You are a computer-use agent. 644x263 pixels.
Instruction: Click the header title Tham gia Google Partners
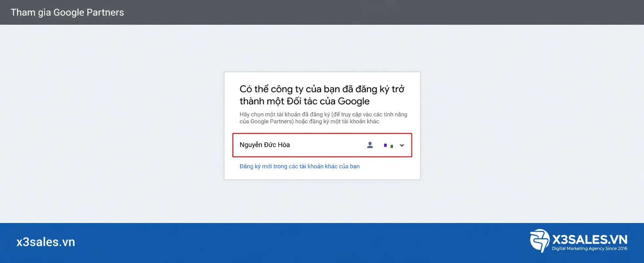pyautogui.click(x=67, y=12)
